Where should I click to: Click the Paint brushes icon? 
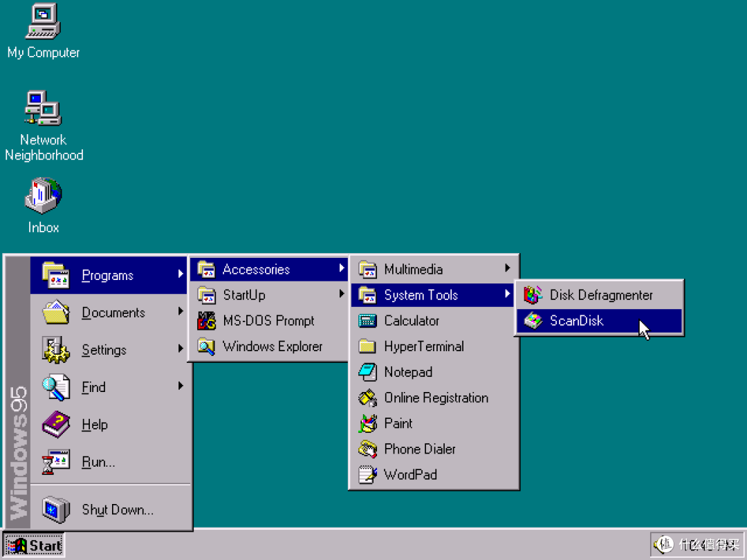367,423
